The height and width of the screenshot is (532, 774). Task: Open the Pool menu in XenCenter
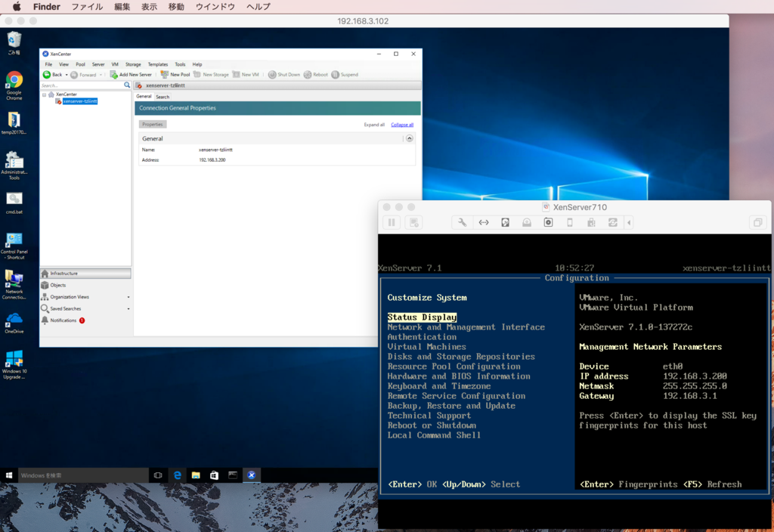(80, 64)
